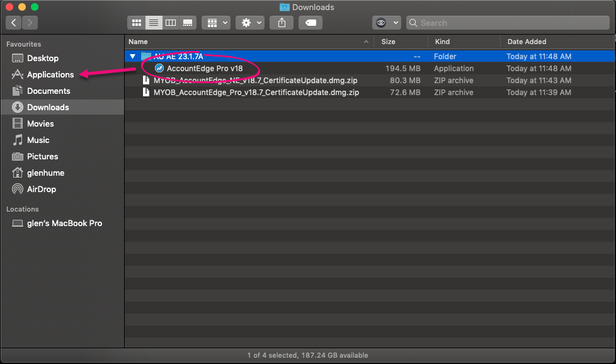Select AirDrop in the sidebar
This screenshot has width=616, height=364.
pos(41,189)
